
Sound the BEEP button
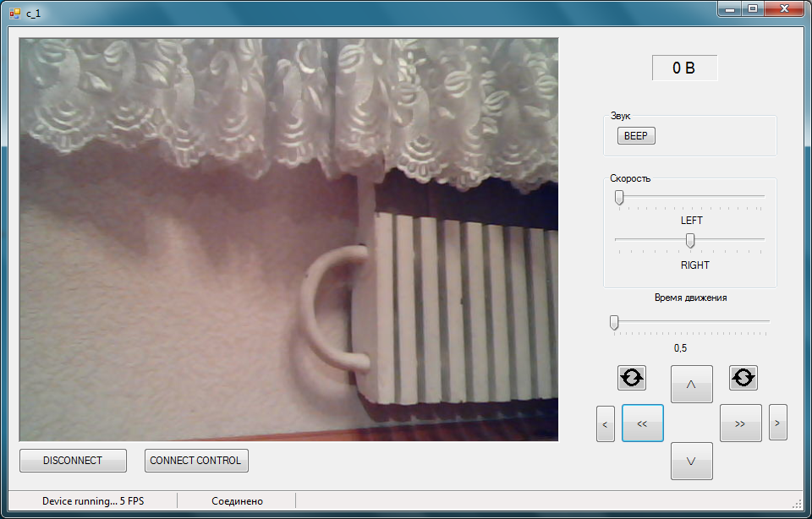(x=636, y=135)
